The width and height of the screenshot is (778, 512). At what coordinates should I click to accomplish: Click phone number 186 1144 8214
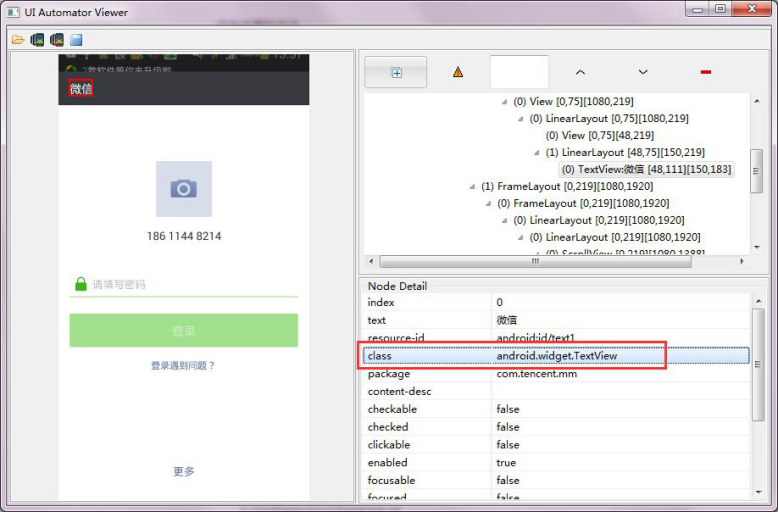coord(184,236)
